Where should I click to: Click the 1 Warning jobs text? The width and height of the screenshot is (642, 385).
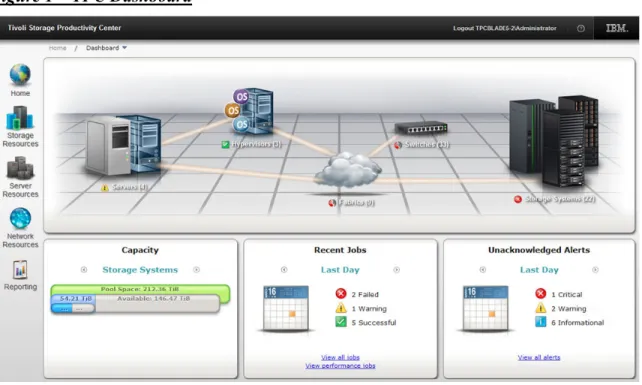click(369, 308)
